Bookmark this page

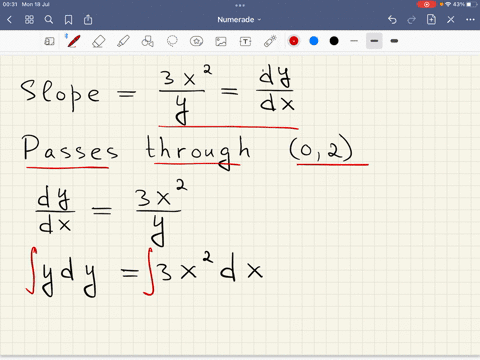coord(68,20)
